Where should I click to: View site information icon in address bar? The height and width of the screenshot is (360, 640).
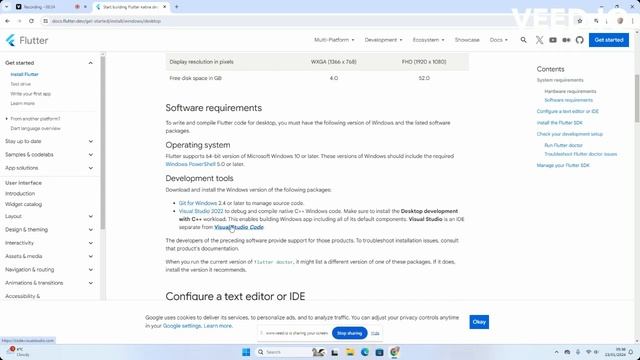[x=45, y=21]
